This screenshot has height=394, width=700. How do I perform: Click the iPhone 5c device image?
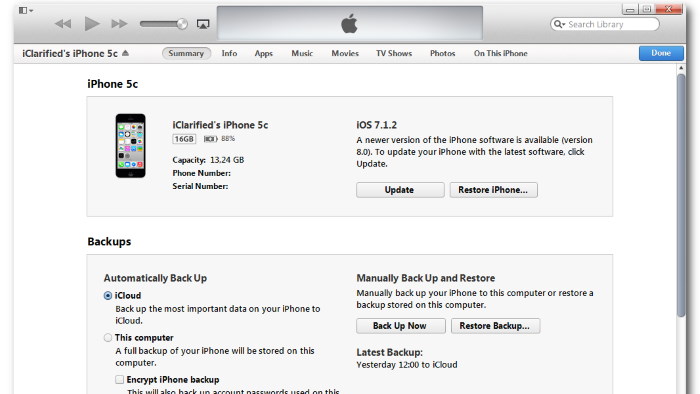tap(130, 145)
